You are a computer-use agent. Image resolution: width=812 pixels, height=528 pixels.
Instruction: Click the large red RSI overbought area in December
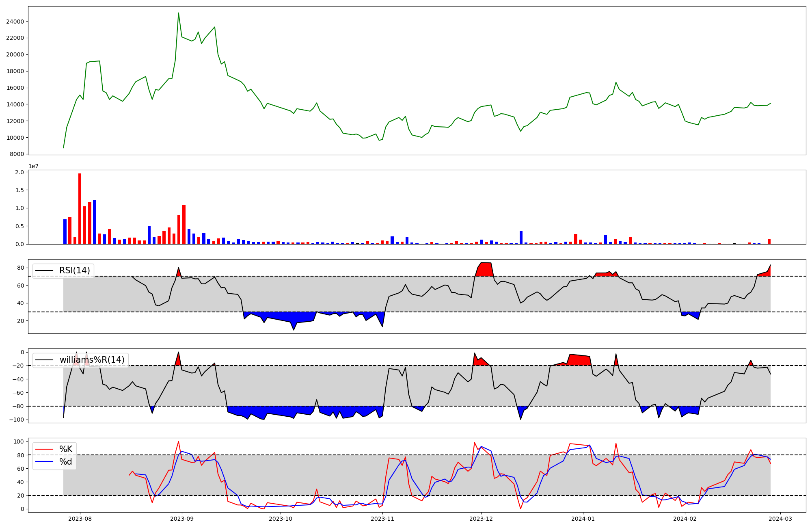[x=485, y=269]
